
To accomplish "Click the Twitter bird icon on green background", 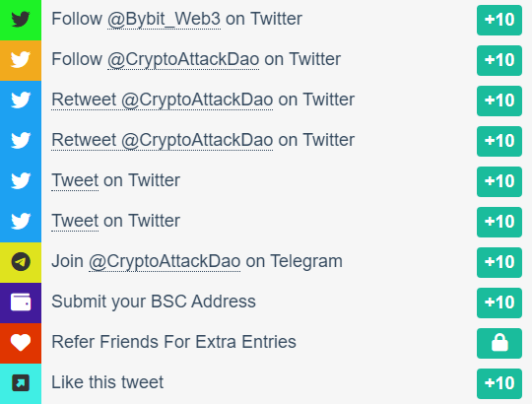I will (x=21, y=19).
